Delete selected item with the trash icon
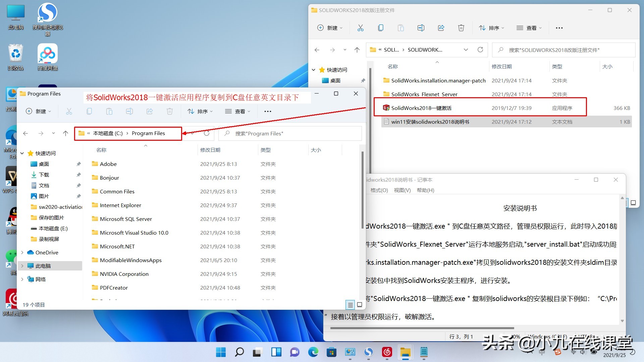644x362 pixels. tap(461, 28)
